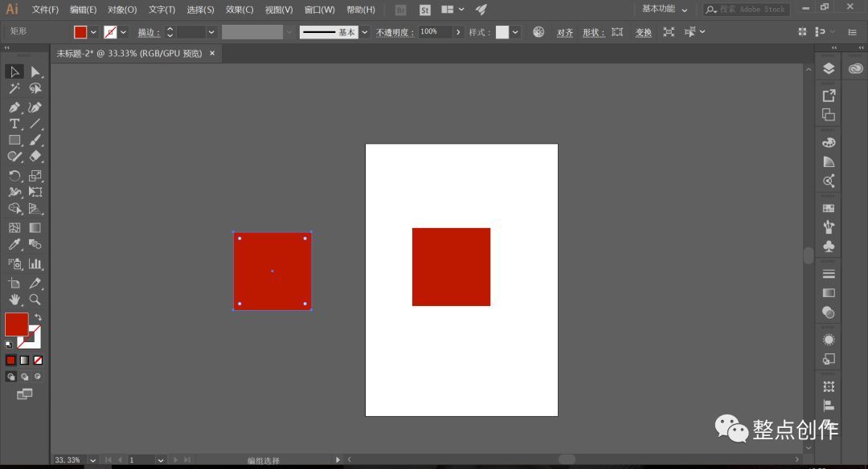868x469 pixels.
Task: Open the Layers panel icon
Action: pyautogui.click(x=829, y=68)
